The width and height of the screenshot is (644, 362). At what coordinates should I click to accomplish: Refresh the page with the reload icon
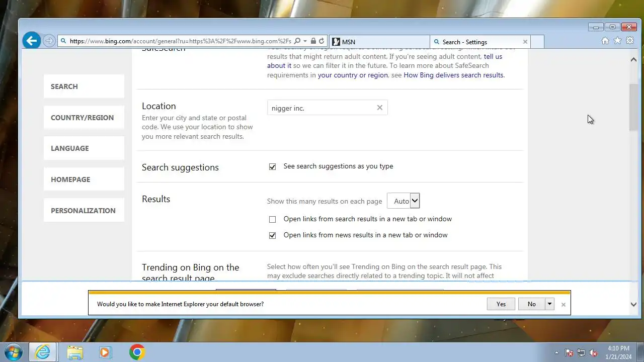(321, 41)
